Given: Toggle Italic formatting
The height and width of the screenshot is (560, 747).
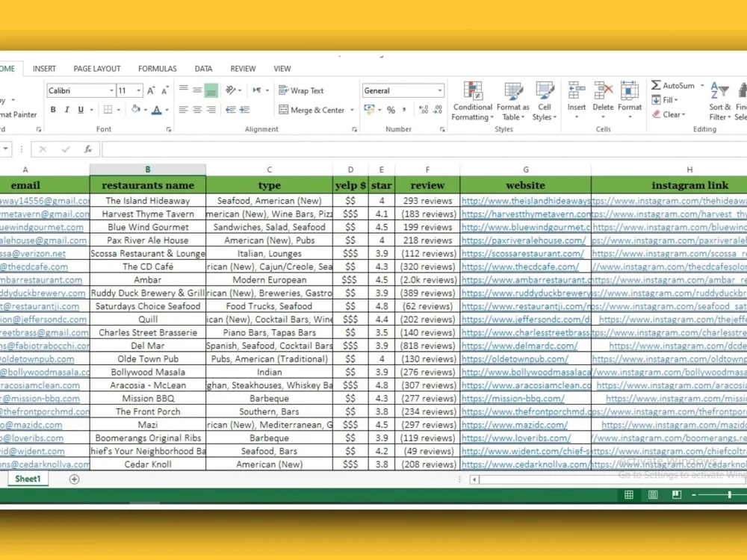Looking at the screenshot, I should point(66,110).
